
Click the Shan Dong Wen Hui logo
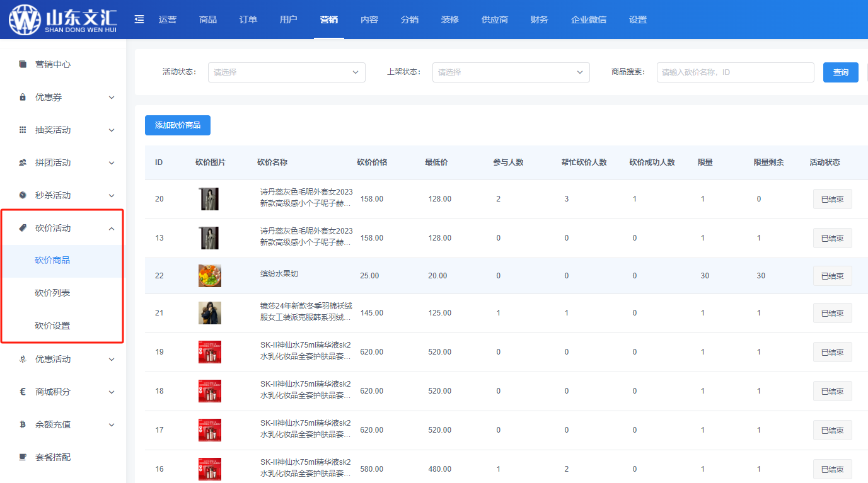62,20
